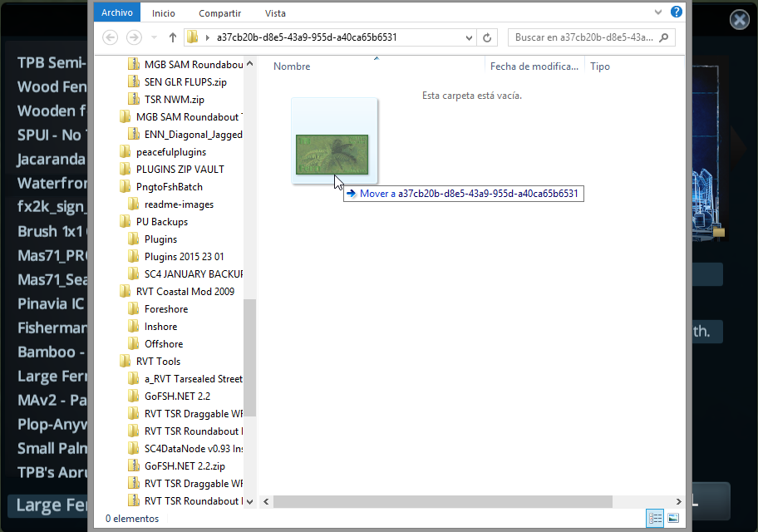Go back with the back arrow
Image resolution: width=758 pixels, height=532 pixels.
(x=111, y=37)
